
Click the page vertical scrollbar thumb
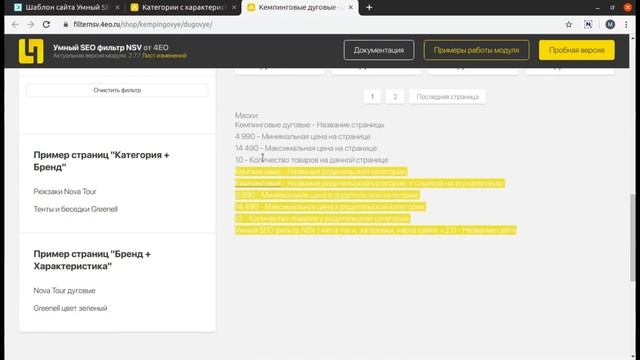point(632,238)
